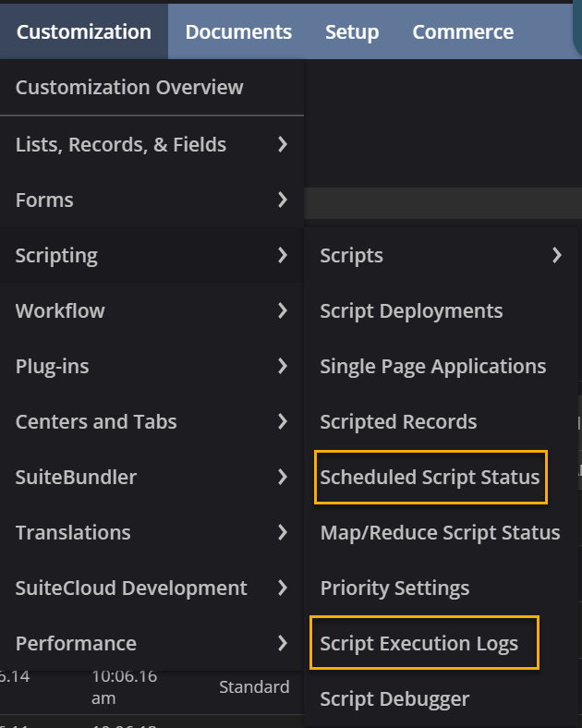Expand Lists, Records, & Fields submenu arrow
Screen dimensions: 582x728
[282, 144]
